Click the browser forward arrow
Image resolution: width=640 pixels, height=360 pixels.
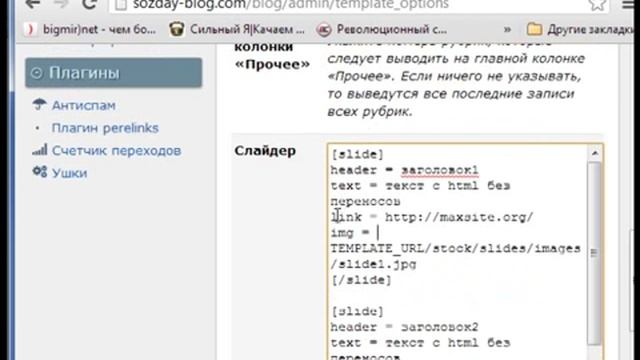coord(61,4)
